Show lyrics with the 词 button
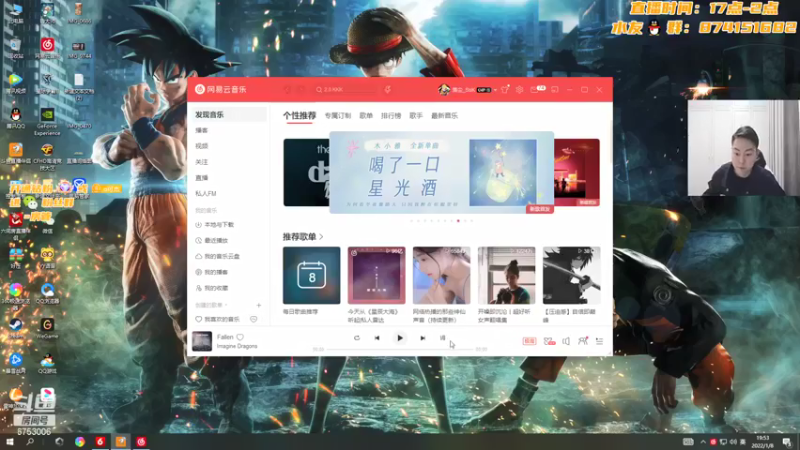This screenshot has height=450, width=800. pos(442,338)
